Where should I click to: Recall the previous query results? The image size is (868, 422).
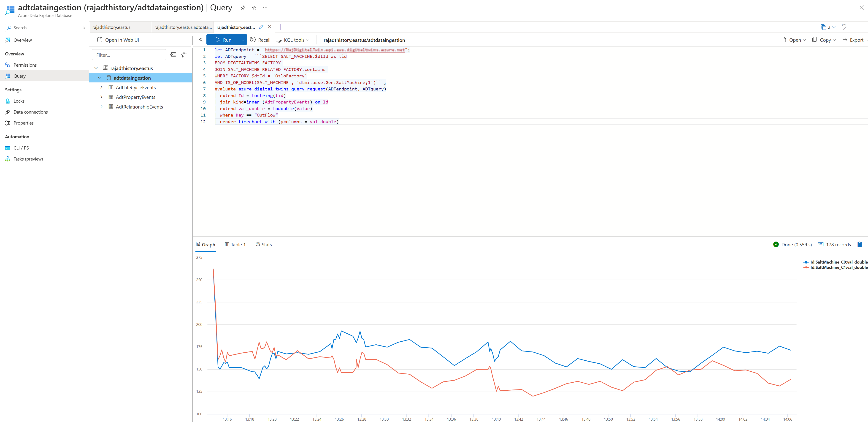[x=260, y=40]
